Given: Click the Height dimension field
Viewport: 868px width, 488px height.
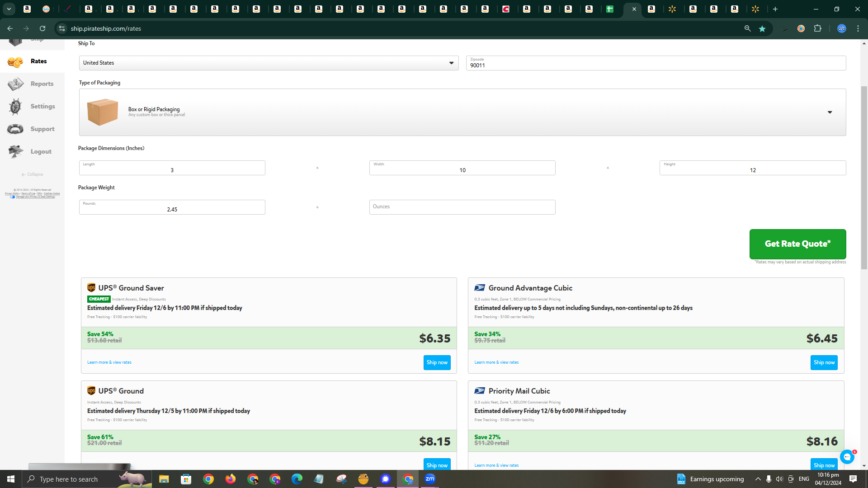Looking at the screenshot, I should pos(753,168).
